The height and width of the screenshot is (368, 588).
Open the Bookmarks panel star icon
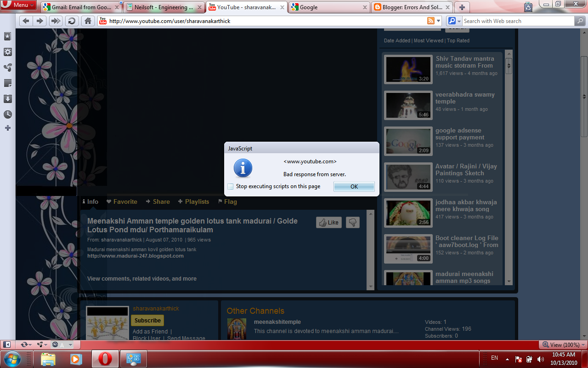click(x=8, y=36)
